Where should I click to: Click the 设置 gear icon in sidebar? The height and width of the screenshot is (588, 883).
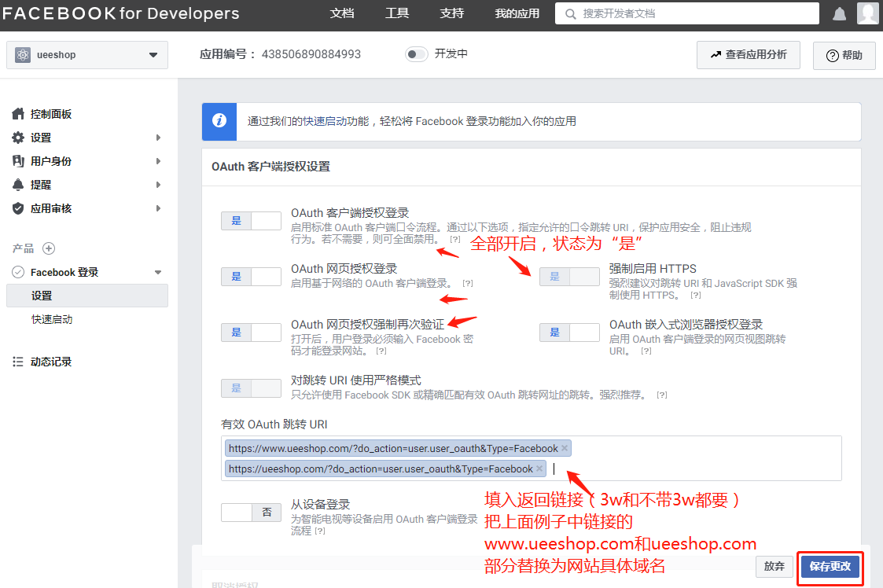[x=18, y=138]
